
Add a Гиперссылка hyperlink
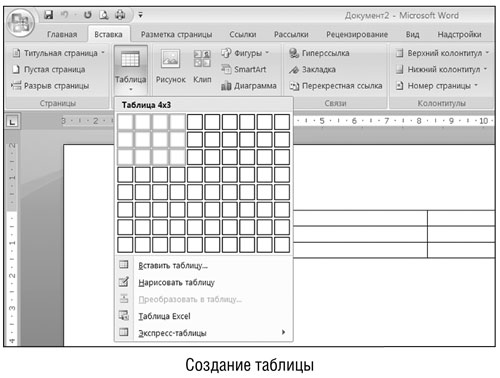point(319,53)
